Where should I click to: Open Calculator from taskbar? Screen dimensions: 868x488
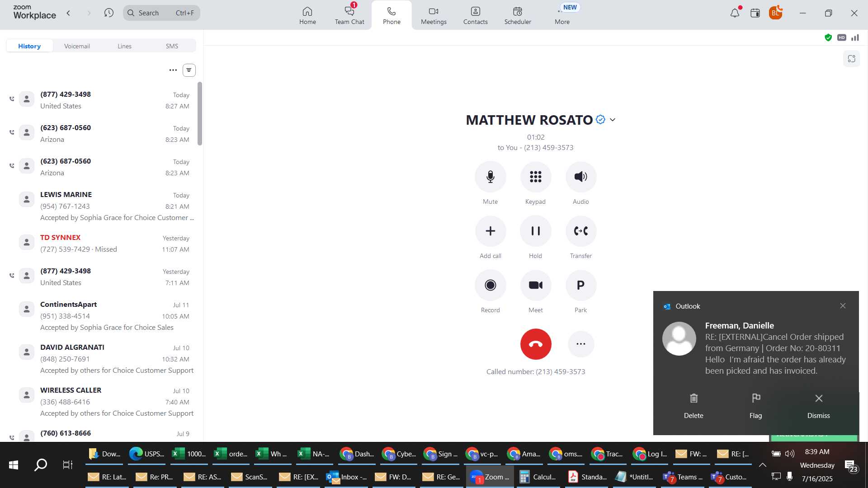pyautogui.click(x=538, y=477)
